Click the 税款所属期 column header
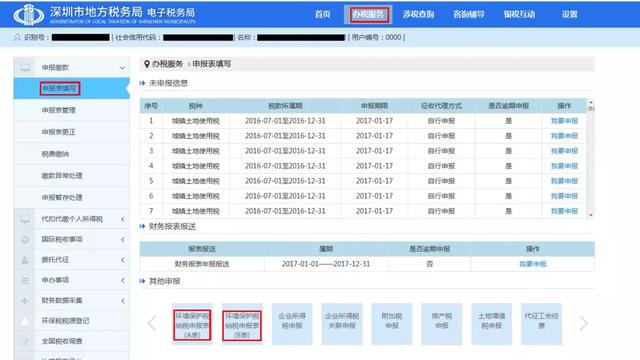 point(285,106)
